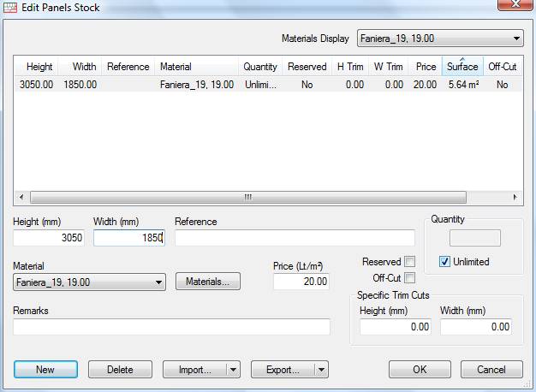Select the 3050.00 height cell in the table

(x=36, y=85)
